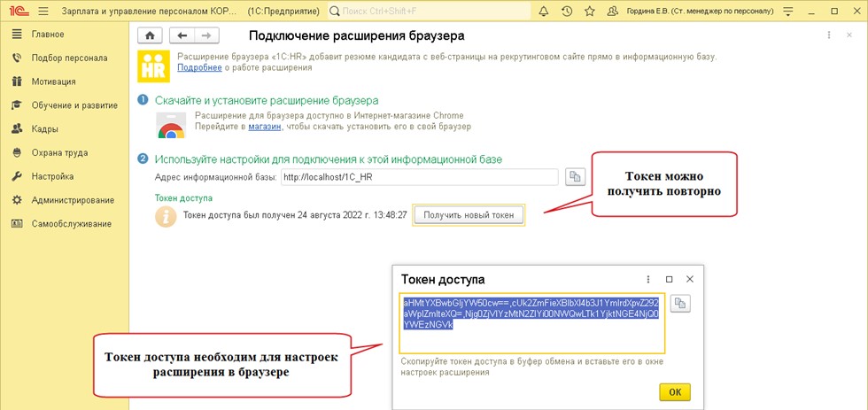Screen dimensions: 868x410
Task: Open the notifications bell icon
Action: (x=543, y=11)
